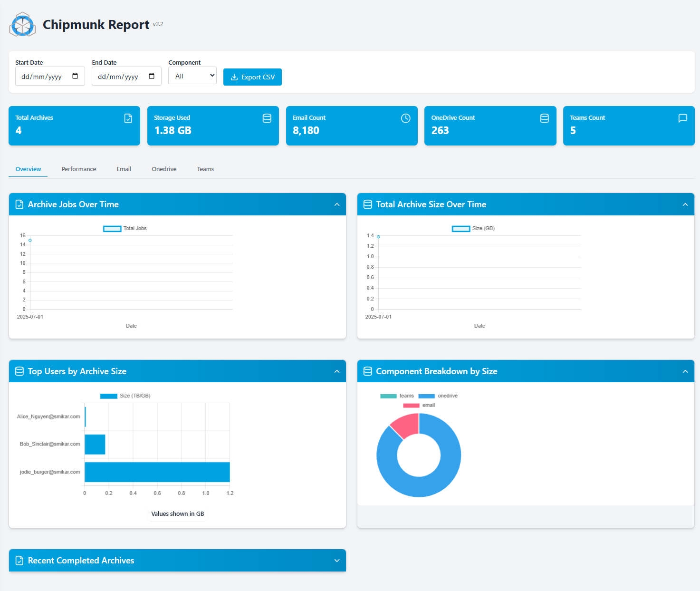700x591 pixels.
Task: Switch to the Onedrive tab
Action: (164, 169)
